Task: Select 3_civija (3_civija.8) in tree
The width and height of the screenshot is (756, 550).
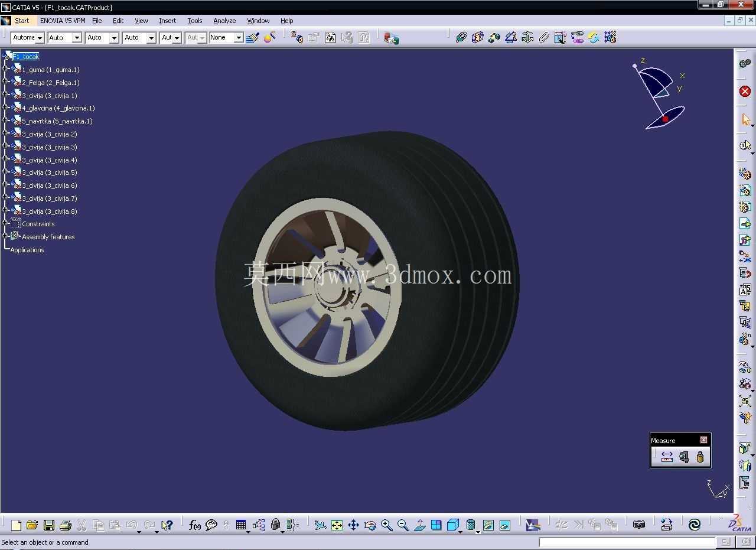Action: pyautogui.click(x=50, y=211)
